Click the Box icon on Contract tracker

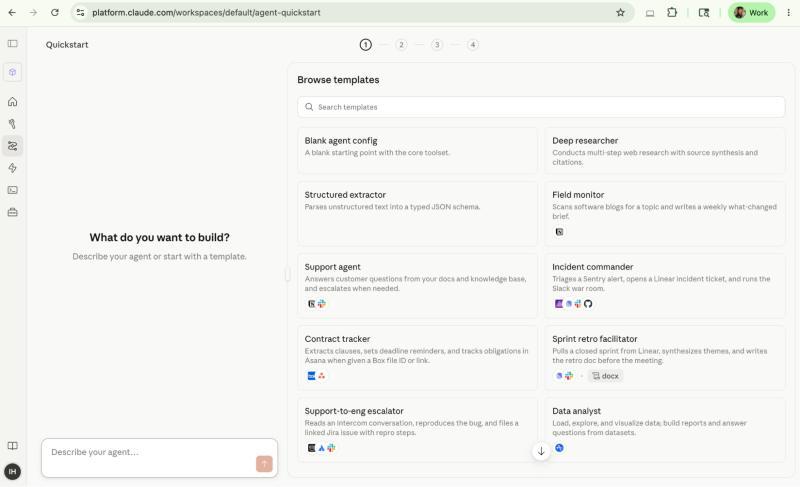coord(311,376)
